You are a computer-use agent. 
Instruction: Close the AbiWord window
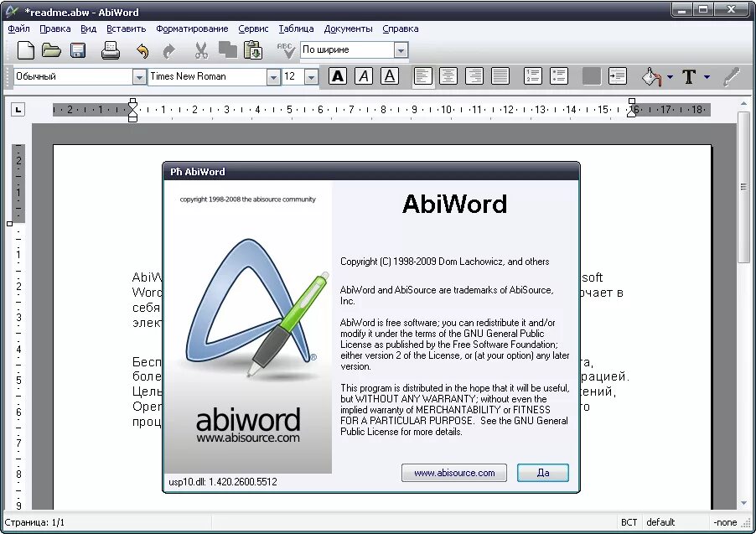tap(731, 9)
